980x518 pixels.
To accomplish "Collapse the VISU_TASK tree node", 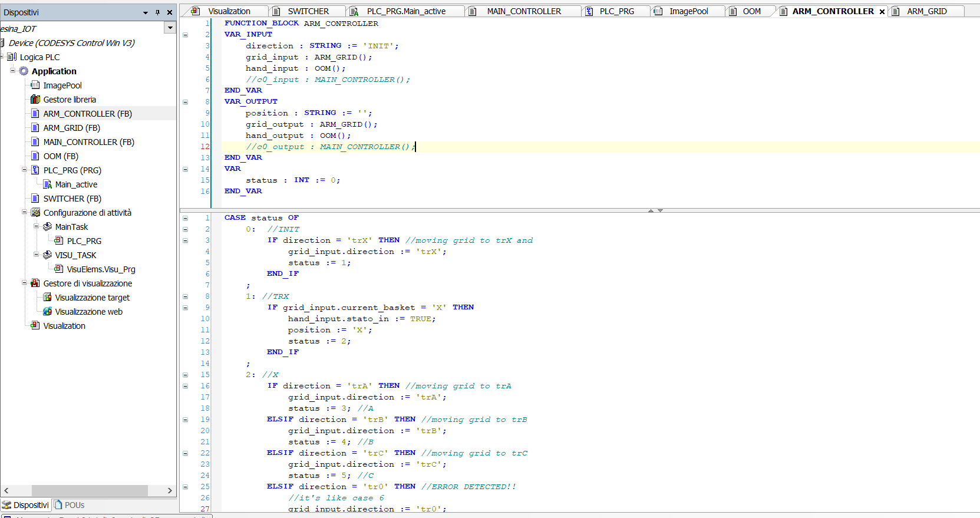I will pos(36,255).
